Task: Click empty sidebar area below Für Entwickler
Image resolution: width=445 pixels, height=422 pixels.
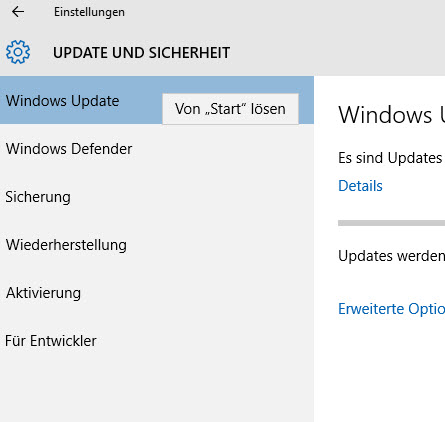Action: click(157, 393)
